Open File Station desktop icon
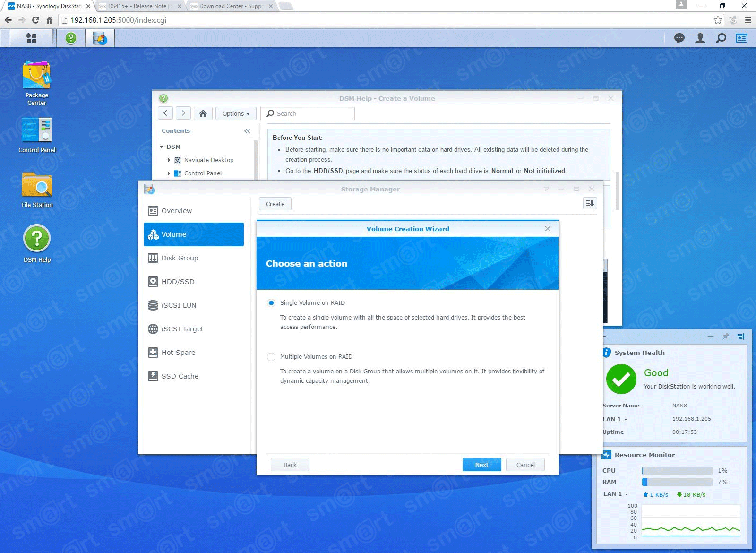This screenshot has width=756, height=553. (37, 190)
